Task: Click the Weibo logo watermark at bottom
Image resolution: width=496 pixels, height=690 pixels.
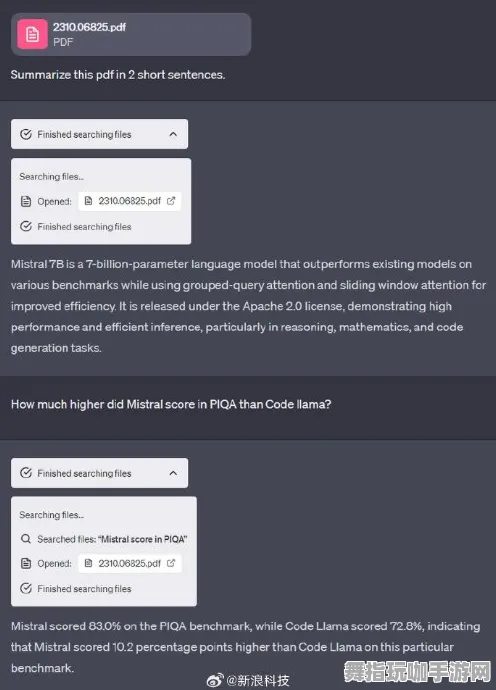Action: (x=215, y=680)
